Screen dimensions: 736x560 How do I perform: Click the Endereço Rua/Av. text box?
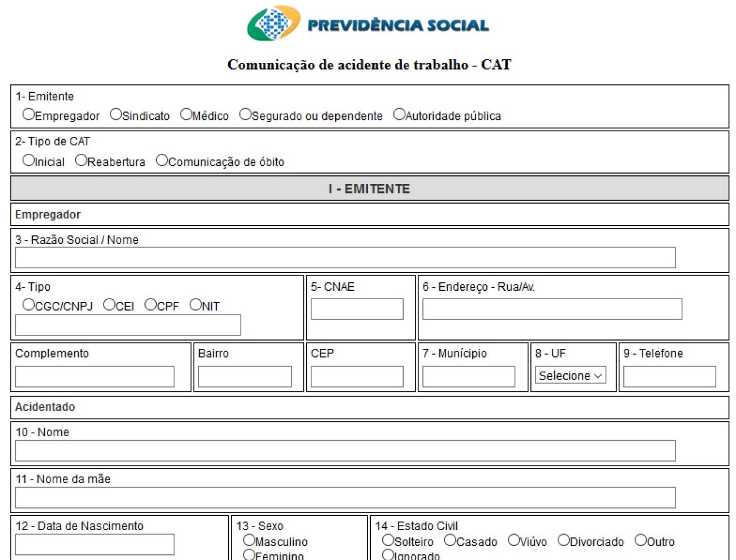552,309
